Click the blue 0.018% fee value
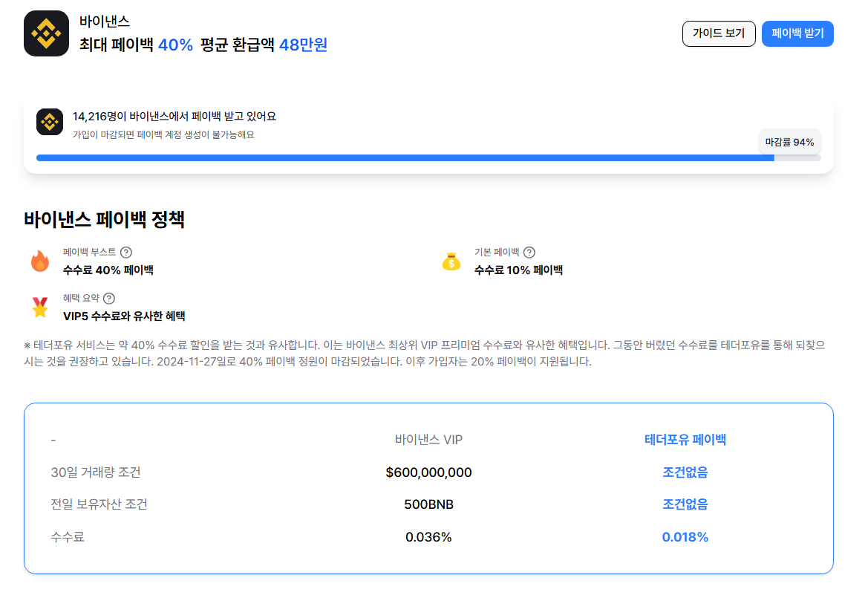The image size is (868, 598). click(685, 537)
